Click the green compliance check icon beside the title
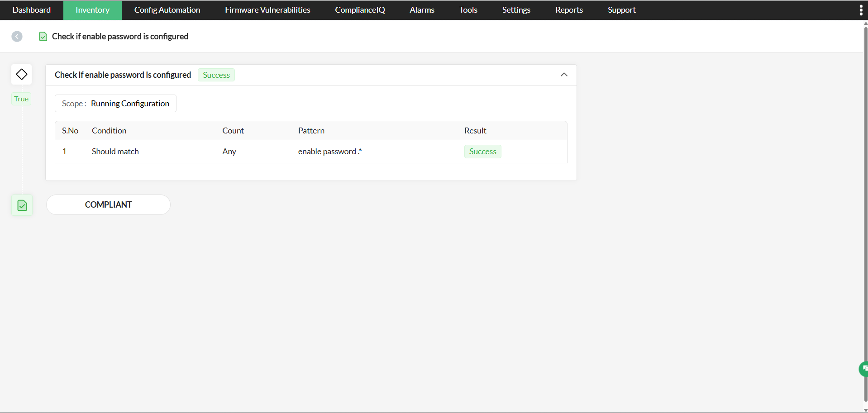Viewport: 868px width, 413px height. click(43, 37)
